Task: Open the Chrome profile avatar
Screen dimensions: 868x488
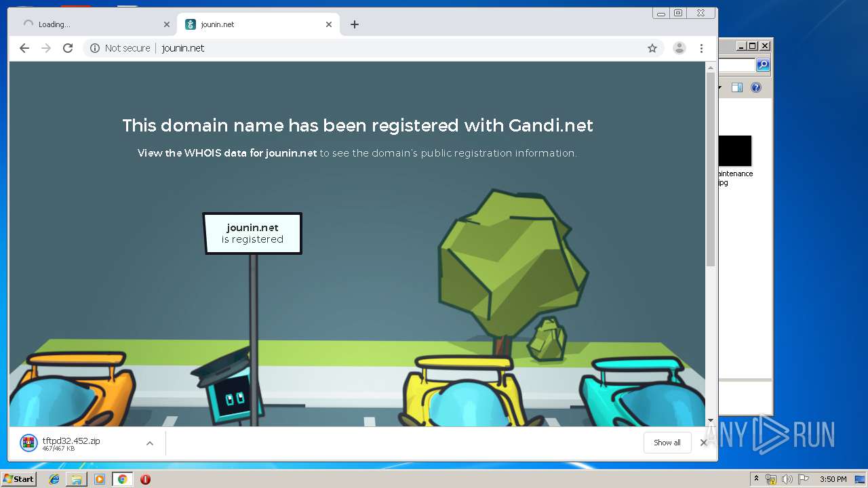Action: click(x=679, y=48)
